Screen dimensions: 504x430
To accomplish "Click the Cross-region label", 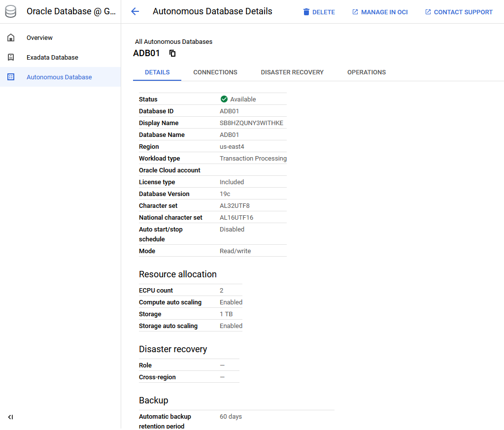I will click(x=157, y=377).
